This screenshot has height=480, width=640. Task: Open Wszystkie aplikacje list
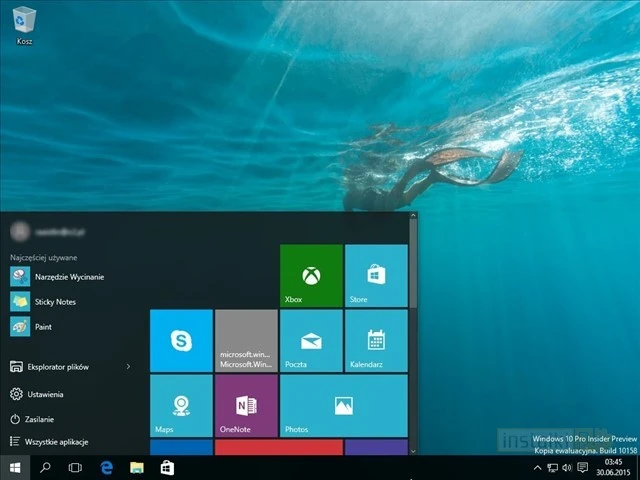pyautogui.click(x=58, y=441)
